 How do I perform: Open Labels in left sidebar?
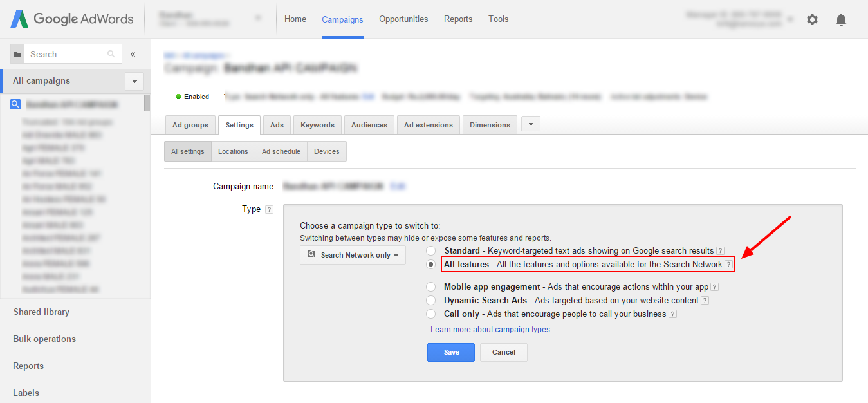pos(26,393)
